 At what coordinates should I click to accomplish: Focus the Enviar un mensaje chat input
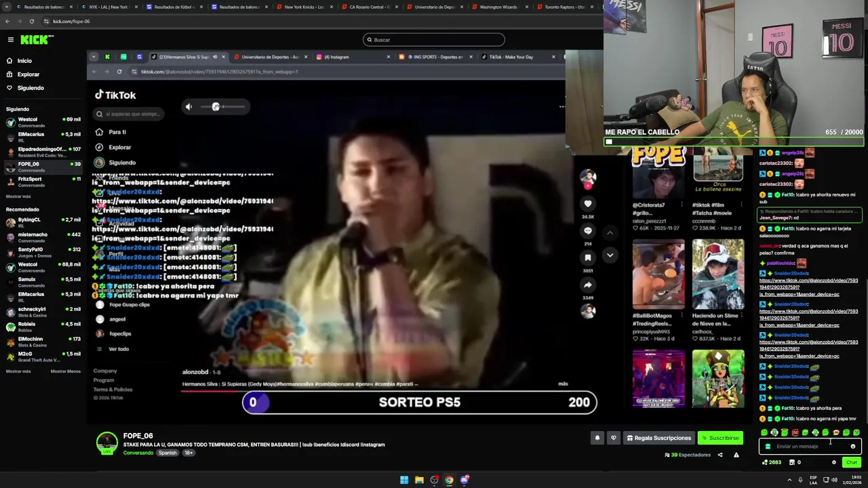[810, 447]
